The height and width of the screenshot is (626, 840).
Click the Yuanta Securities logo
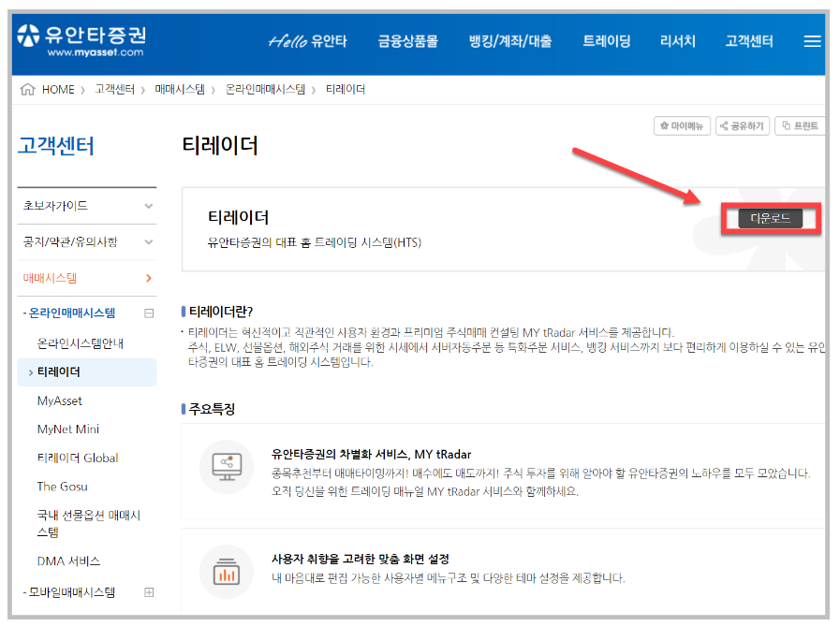[81, 40]
